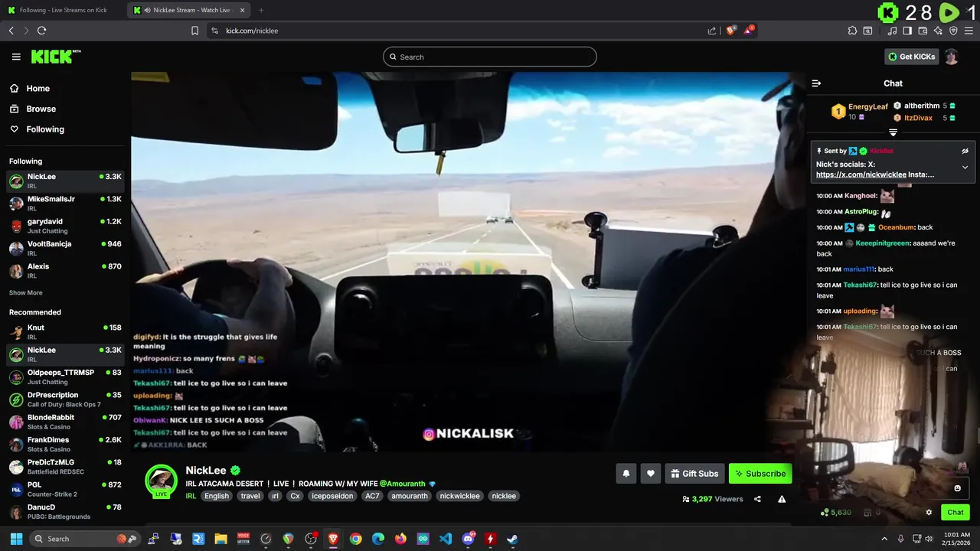Open the Kick hamburger sidebar menu
Viewport: 980px width, 551px height.
tap(16, 57)
